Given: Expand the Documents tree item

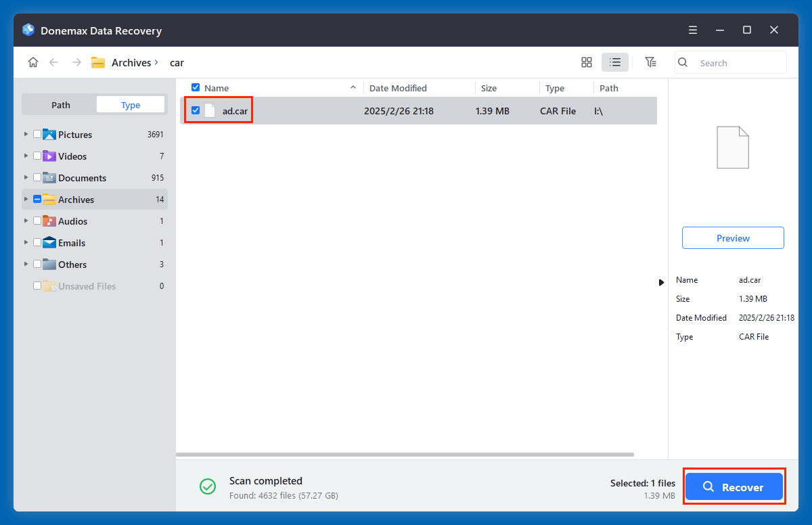Looking at the screenshot, I should (26, 177).
